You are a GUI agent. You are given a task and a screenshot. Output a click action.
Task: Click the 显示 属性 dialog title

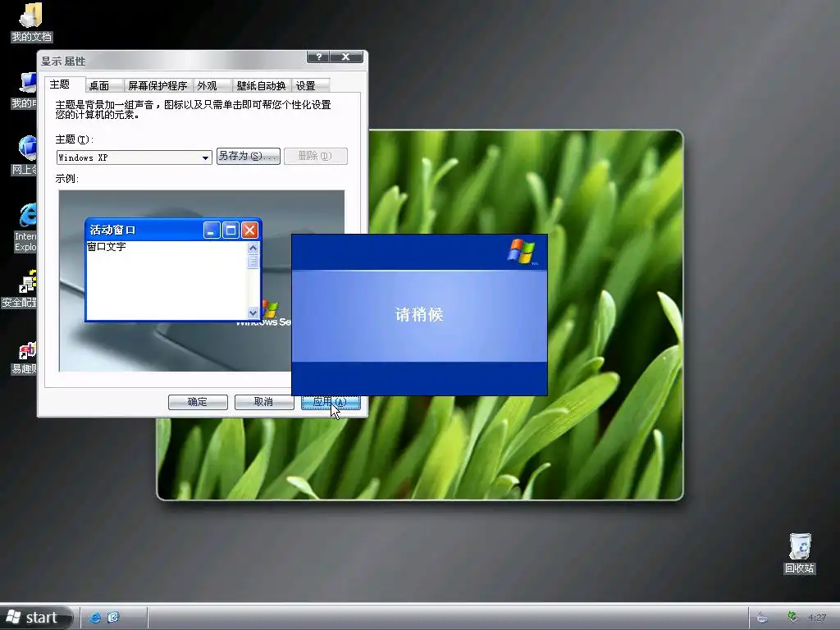[x=63, y=61]
